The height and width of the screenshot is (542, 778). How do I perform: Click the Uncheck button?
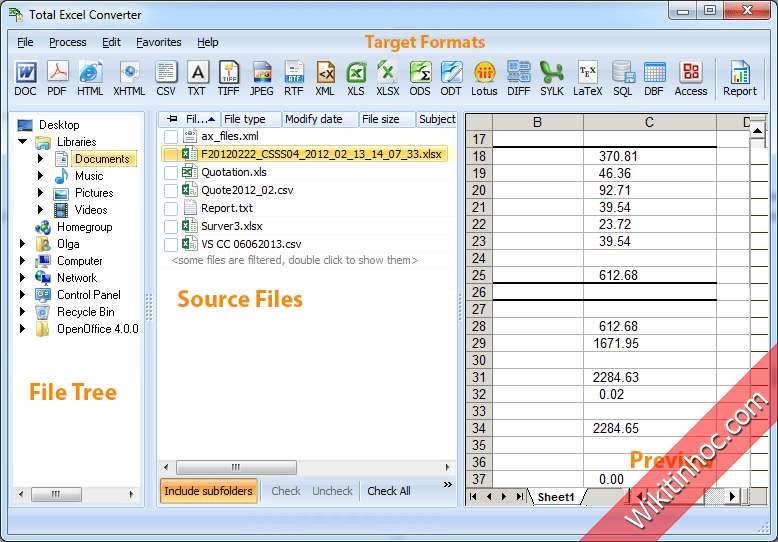(332, 491)
